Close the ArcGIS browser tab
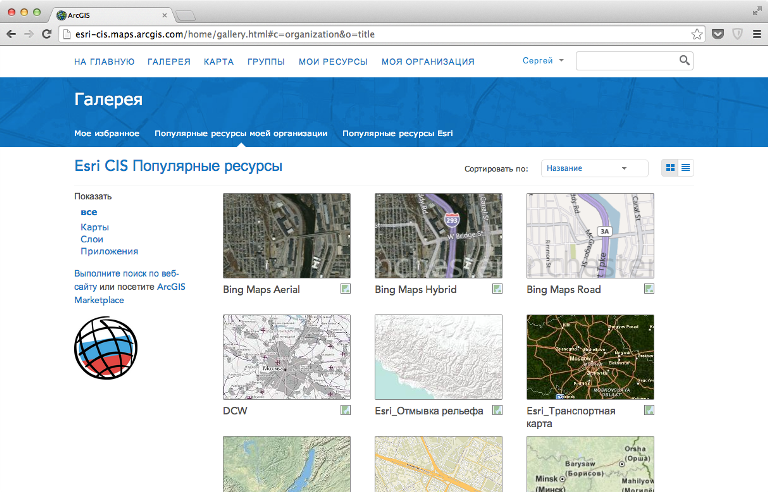Screen dimensions: 768x492 tap(165, 15)
